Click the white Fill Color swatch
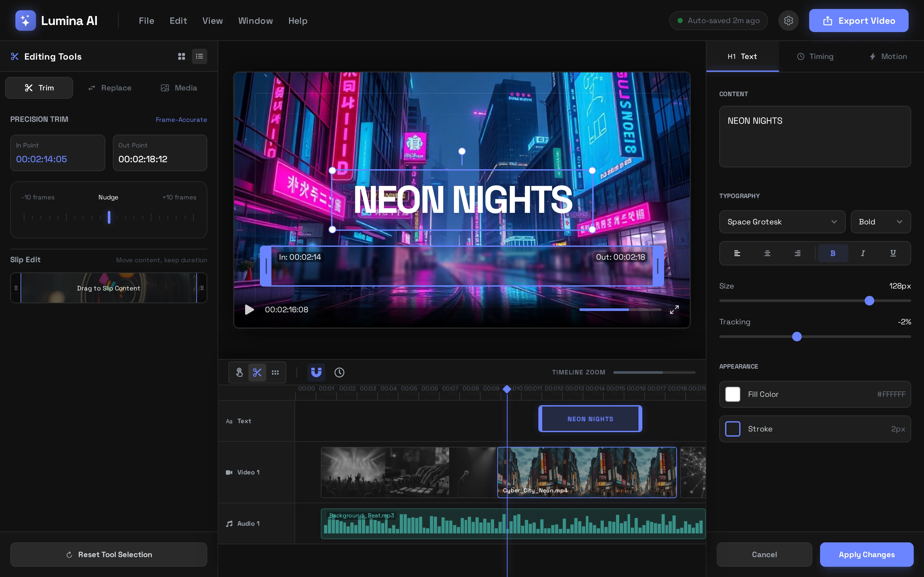924x577 pixels. pyautogui.click(x=732, y=394)
